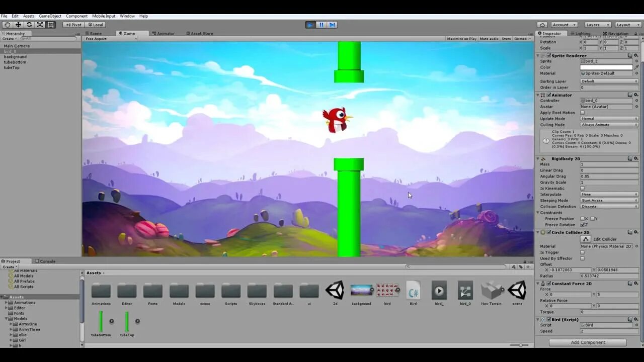
Task: Open Constant Force 2D gear menu
Action: 636,283
